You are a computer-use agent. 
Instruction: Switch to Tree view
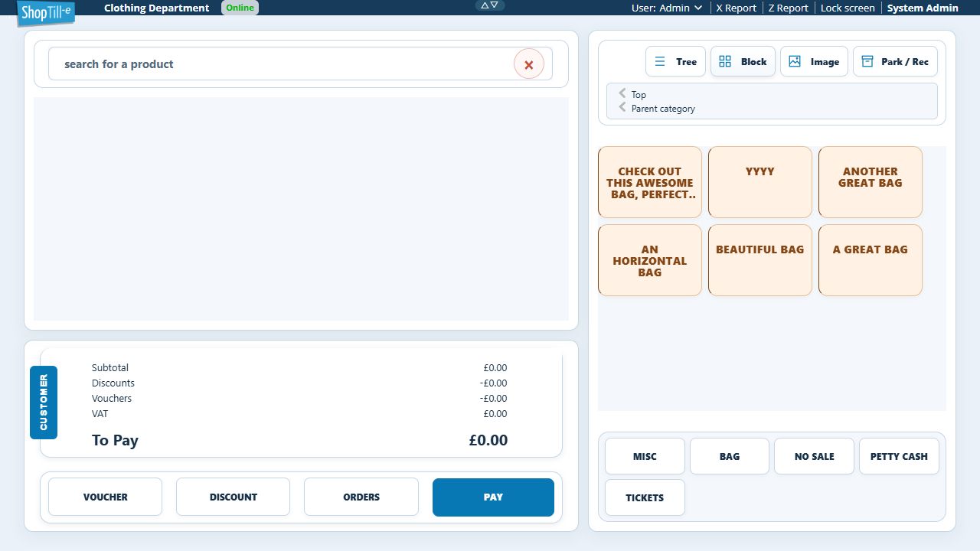[675, 61]
